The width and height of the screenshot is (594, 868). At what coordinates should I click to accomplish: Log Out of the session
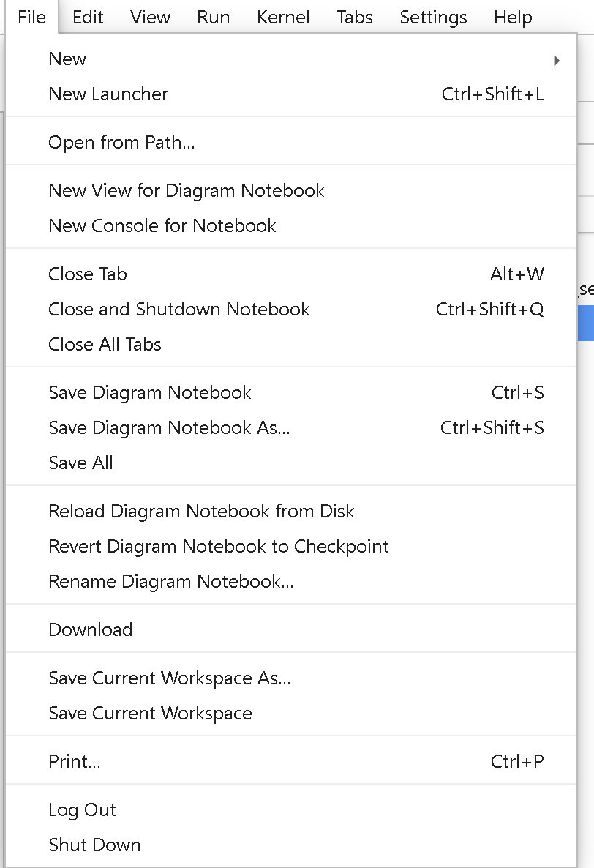click(x=82, y=809)
